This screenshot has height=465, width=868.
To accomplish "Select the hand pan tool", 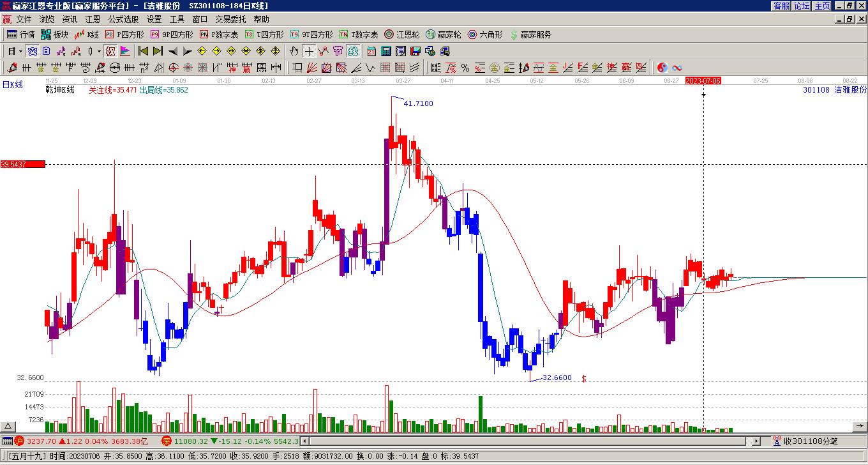I will 294,51.
